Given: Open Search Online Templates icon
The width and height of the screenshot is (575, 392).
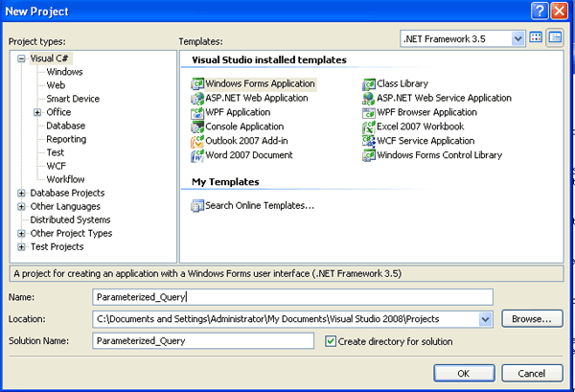Looking at the screenshot, I should pyautogui.click(x=197, y=206).
